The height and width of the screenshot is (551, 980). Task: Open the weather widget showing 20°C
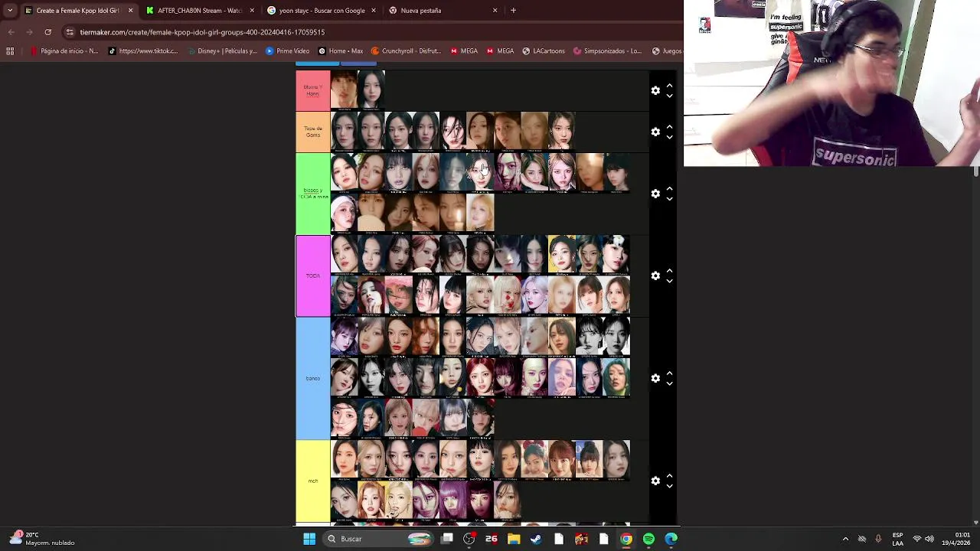click(x=42, y=539)
